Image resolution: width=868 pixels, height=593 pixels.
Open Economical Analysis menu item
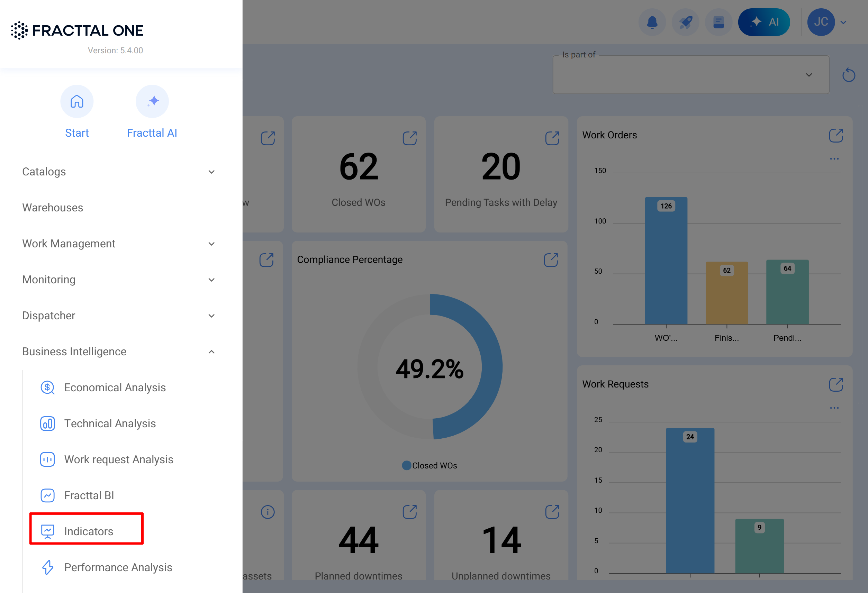[115, 387]
